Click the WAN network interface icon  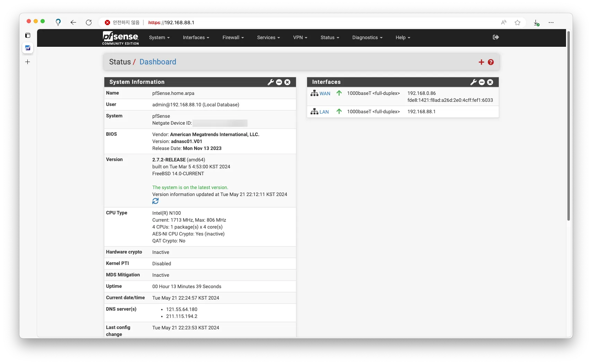click(314, 93)
